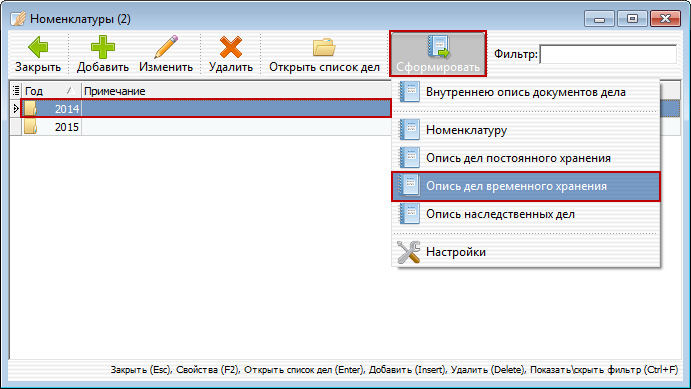Screen dimensions: 691x389
Task: Maximize the Номенклатуры window
Action: coord(632,19)
